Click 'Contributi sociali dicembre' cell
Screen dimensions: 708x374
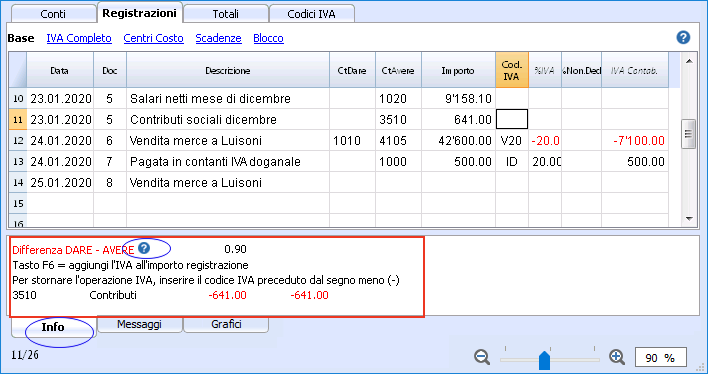point(228,120)
